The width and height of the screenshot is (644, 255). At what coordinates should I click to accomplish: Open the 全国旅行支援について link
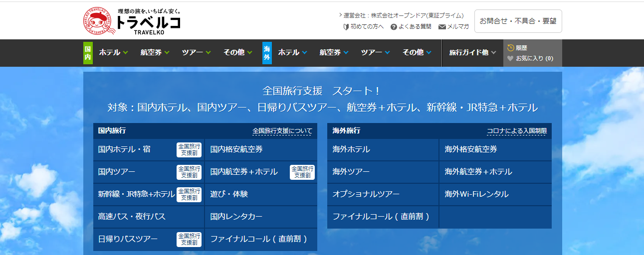282,131
